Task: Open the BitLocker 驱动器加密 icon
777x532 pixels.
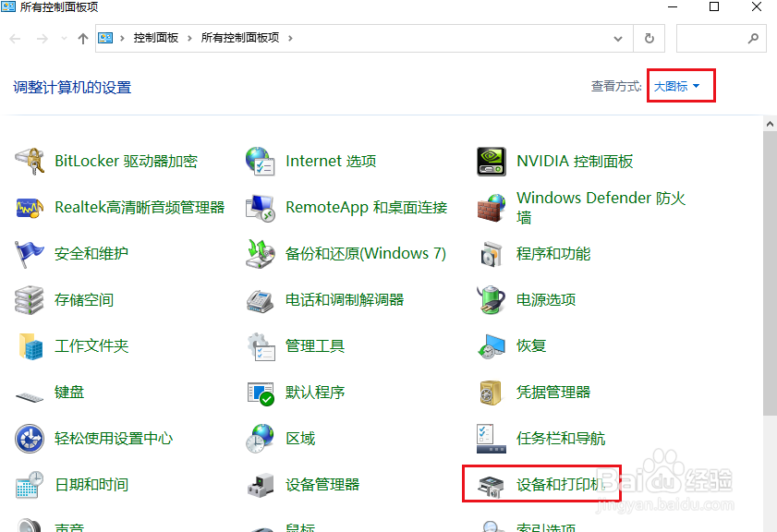Action: 30,161
